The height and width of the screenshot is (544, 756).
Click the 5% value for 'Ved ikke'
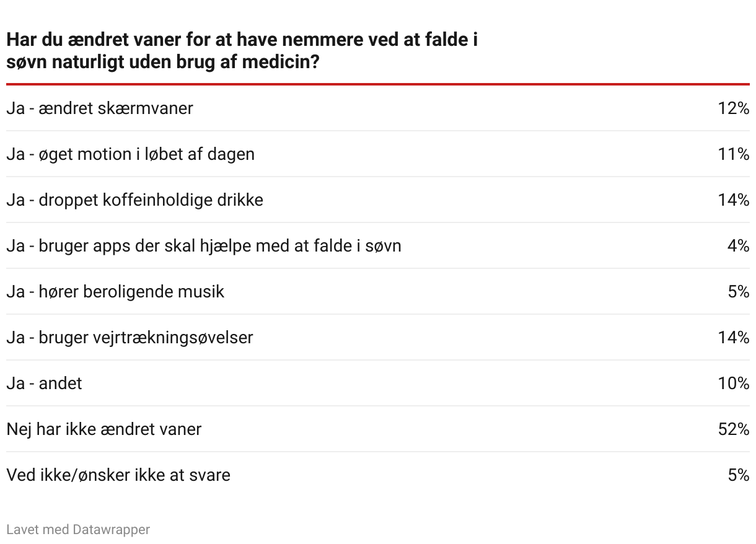739,475
